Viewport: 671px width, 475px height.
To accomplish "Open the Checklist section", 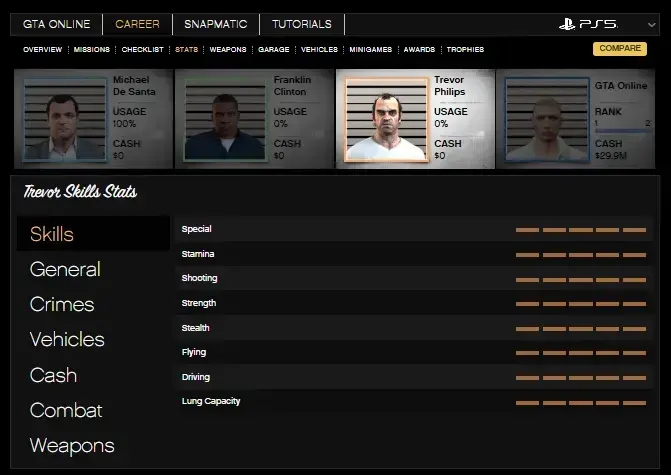I will (144, 49).
